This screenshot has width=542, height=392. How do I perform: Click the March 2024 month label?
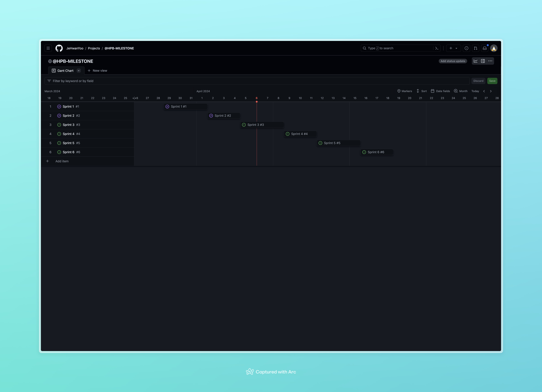(x=52, y=91)
